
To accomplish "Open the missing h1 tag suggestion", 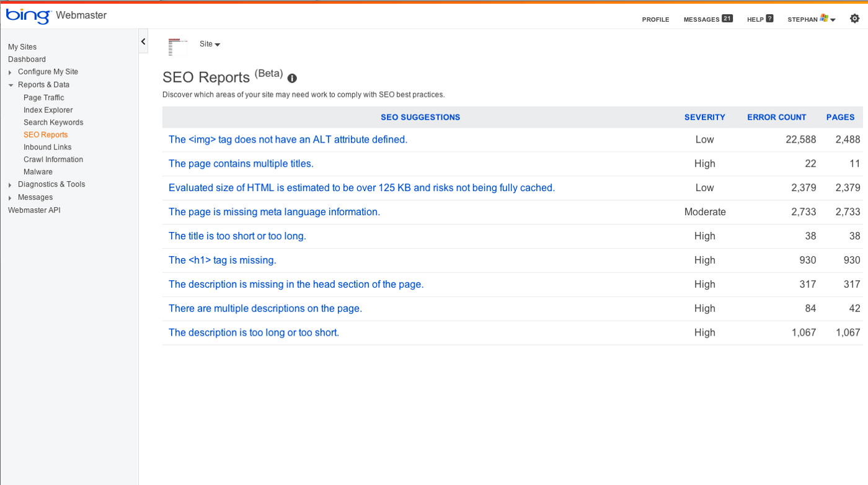I will (222, 260).
